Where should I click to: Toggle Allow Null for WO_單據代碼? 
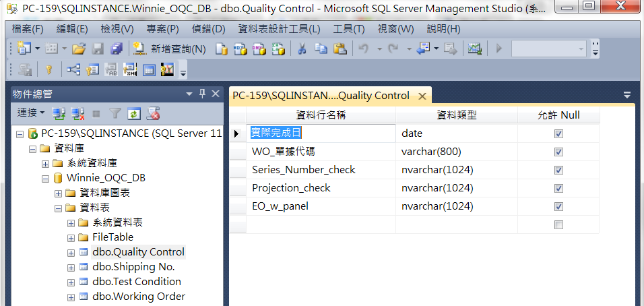pyautogui.click(x=558, y=152)
